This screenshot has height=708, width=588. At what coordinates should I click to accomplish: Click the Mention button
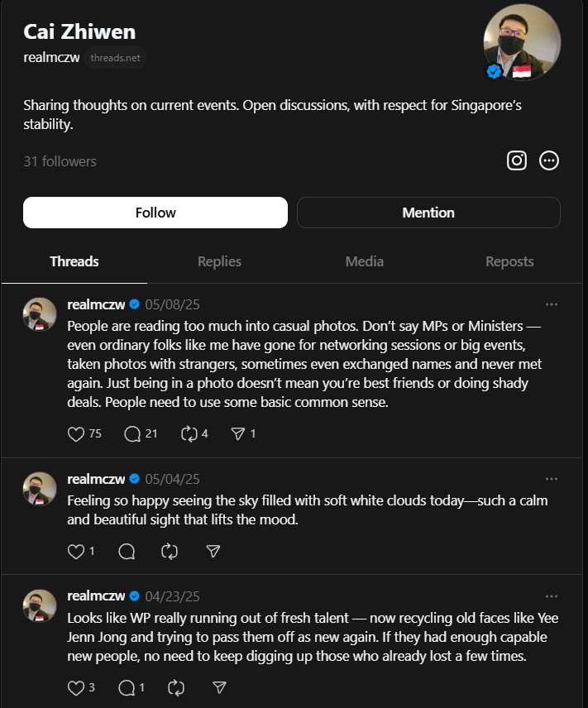428,213
